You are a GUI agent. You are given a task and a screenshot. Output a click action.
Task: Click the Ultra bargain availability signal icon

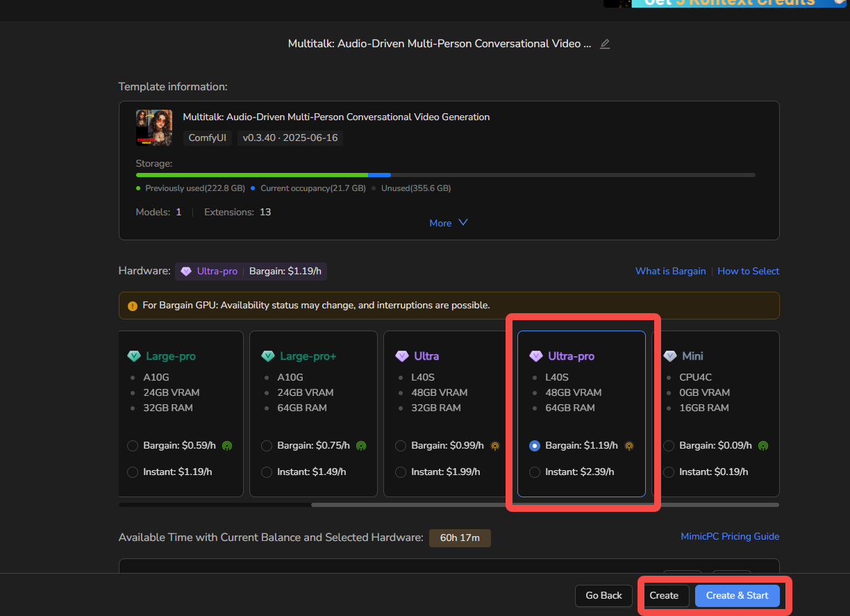[495, 446]
